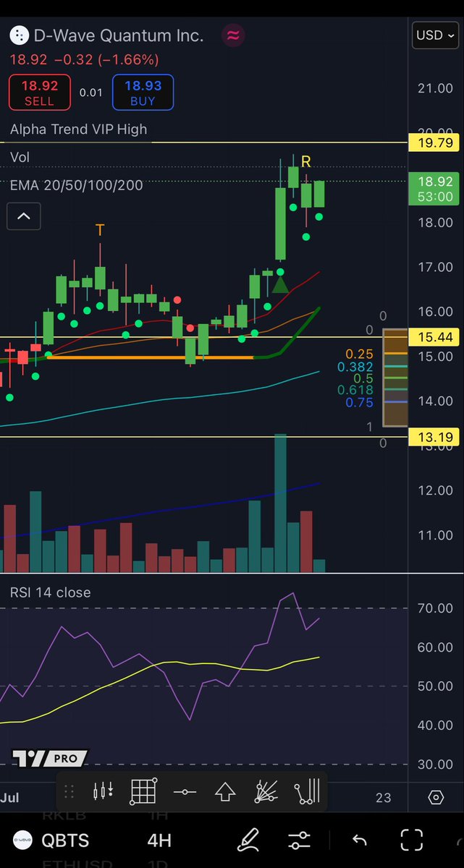Select the Alpha Trend VIP High indicator label
The image size is (464, 868).
coord(78,129)
